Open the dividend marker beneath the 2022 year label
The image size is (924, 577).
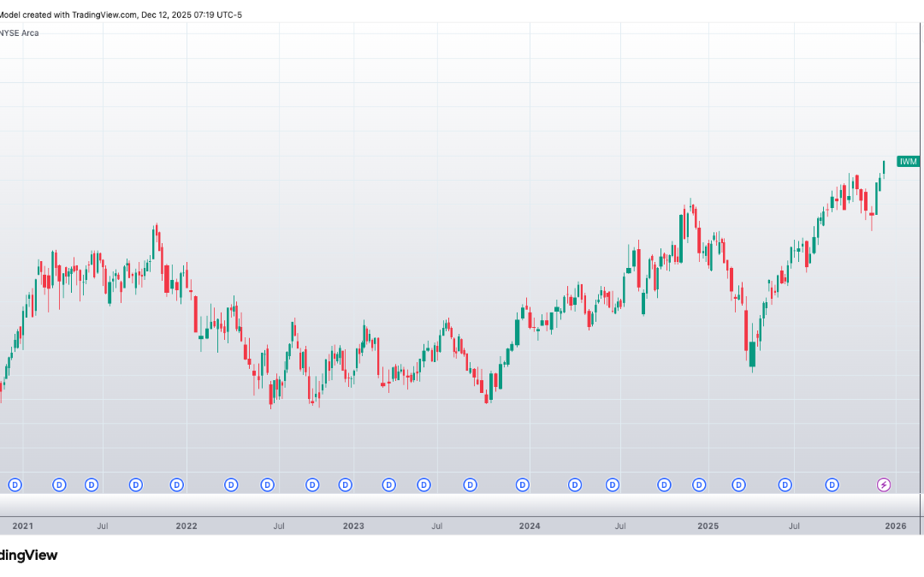176,485
